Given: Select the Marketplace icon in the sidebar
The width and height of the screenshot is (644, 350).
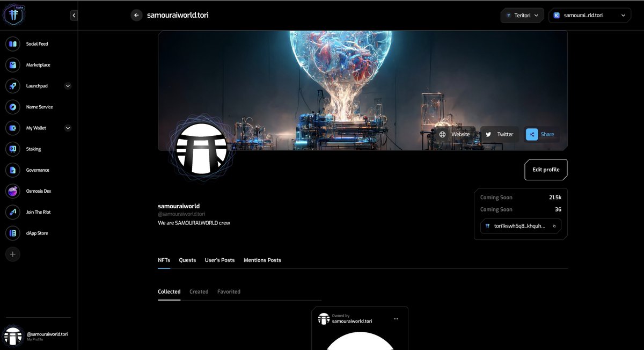Looking at the screenshot, I should click(13, 64).
